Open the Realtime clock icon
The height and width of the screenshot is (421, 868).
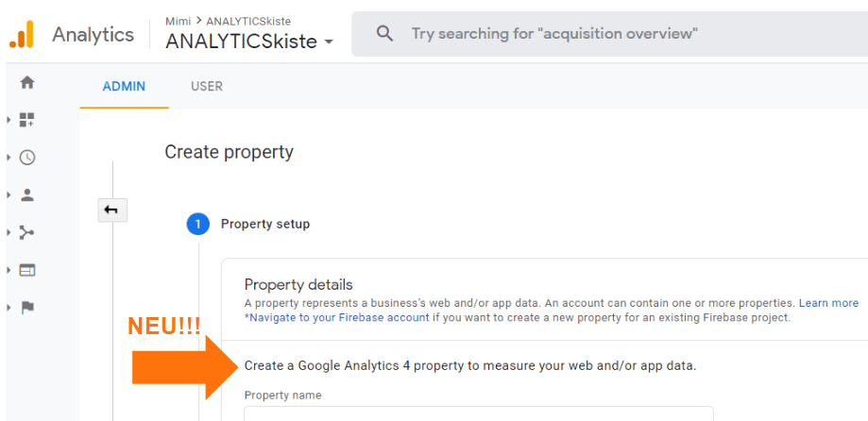coord(27,158)
